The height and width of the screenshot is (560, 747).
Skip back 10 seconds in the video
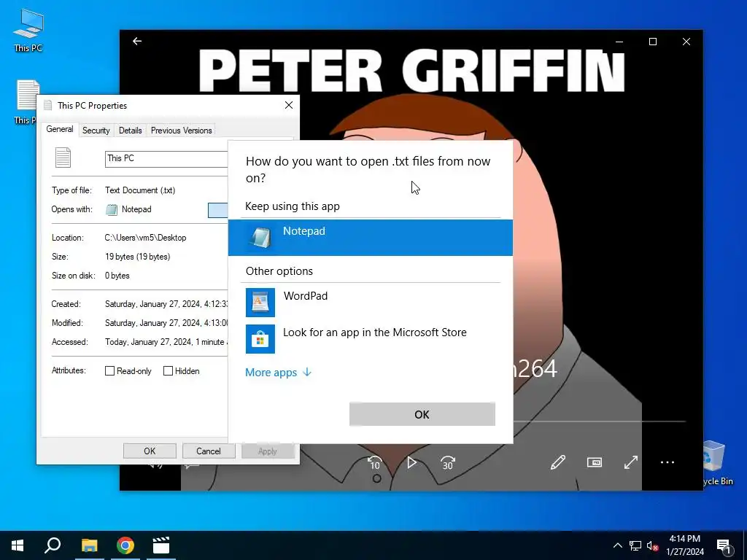click(x=375, y=462)
